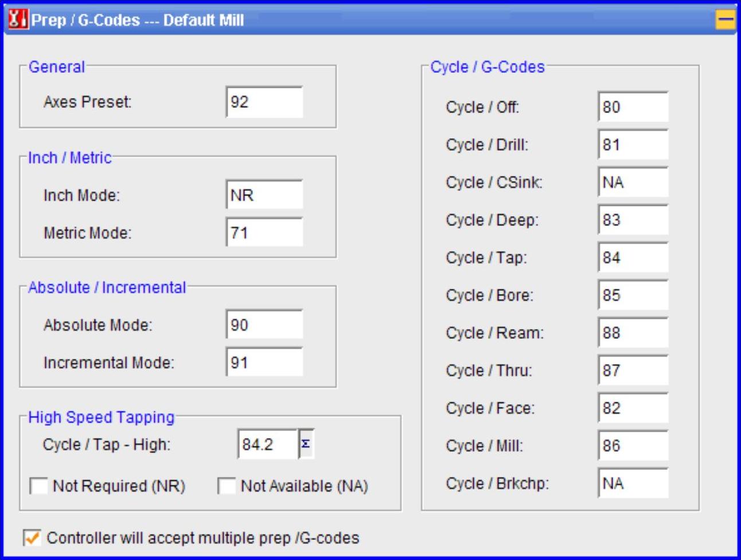This screenshot has width=741, height=560.
Task: Focus the Cycle / Ream field
Action: (x=633, y=333)
